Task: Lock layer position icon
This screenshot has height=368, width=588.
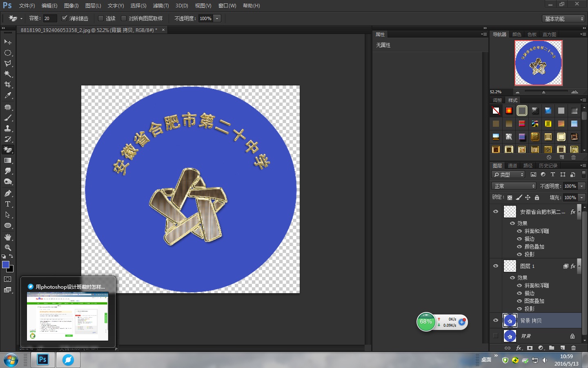Action: (528, 197)
